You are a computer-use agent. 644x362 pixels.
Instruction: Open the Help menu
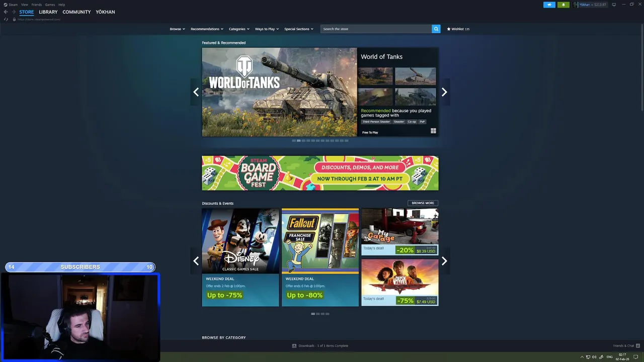[x=61, y=5]
